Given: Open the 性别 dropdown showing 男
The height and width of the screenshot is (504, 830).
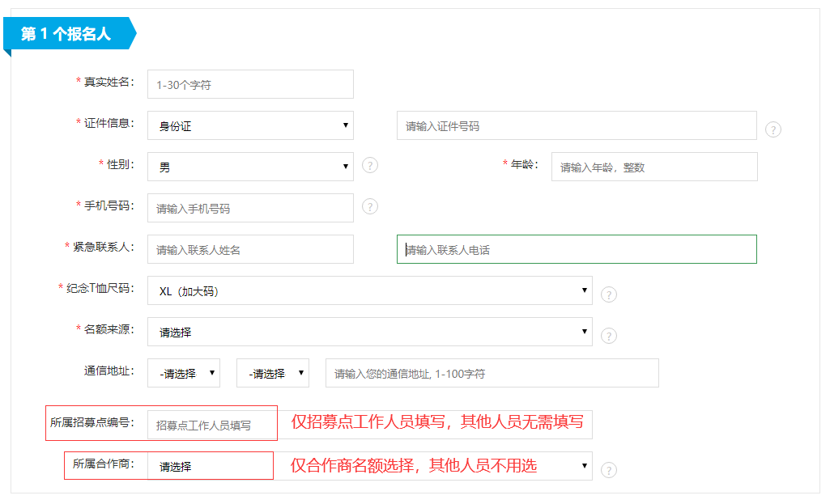Looking at the screenshot, I should (250, 167).
